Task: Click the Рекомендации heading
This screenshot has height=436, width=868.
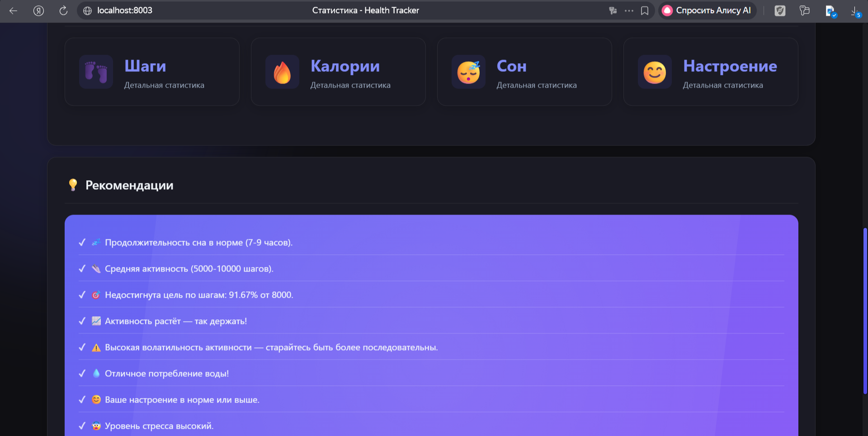Action: click(x=129, y=185)
